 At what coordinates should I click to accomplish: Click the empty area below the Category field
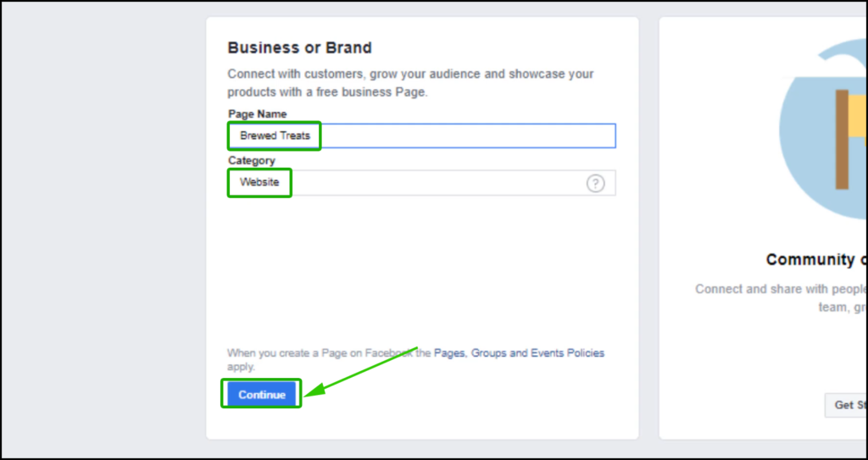point(420,266)
